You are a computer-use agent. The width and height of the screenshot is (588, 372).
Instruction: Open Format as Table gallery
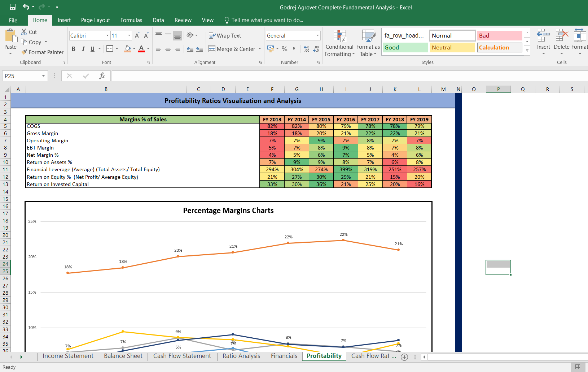tap(368, 43)
